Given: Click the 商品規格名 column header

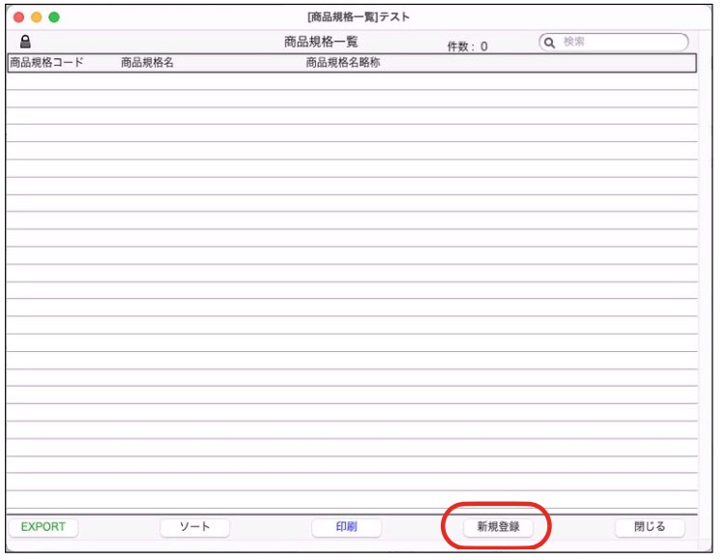Looking at the screenshot, I should 147,63.
